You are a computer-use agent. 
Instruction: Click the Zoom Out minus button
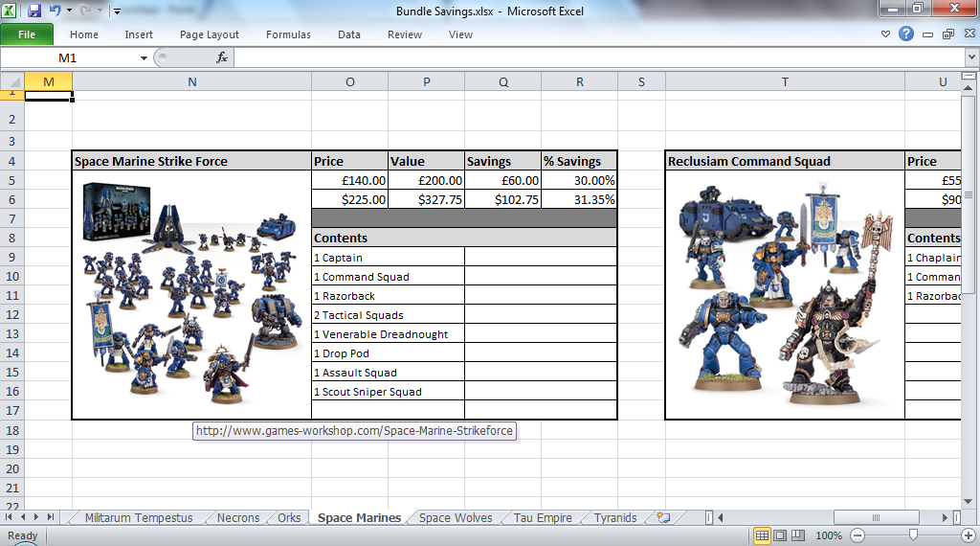pos(857,535)
